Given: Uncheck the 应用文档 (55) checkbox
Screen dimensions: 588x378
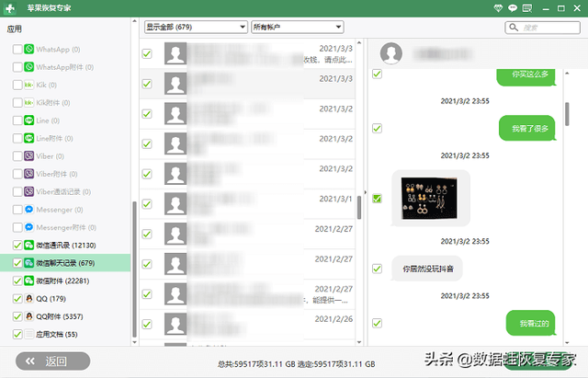Looking at the screenshot, I should point(17,334).
